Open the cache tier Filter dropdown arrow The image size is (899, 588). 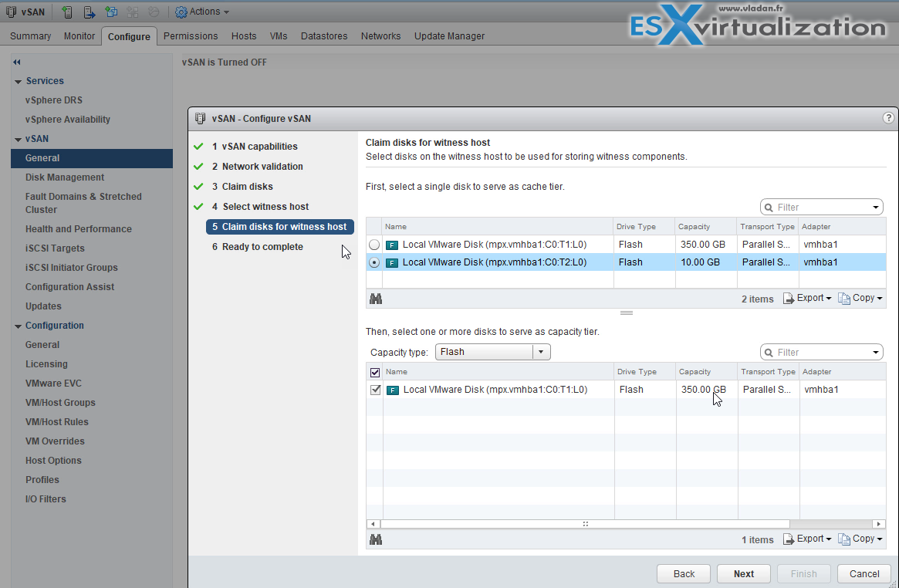(876, 208)
